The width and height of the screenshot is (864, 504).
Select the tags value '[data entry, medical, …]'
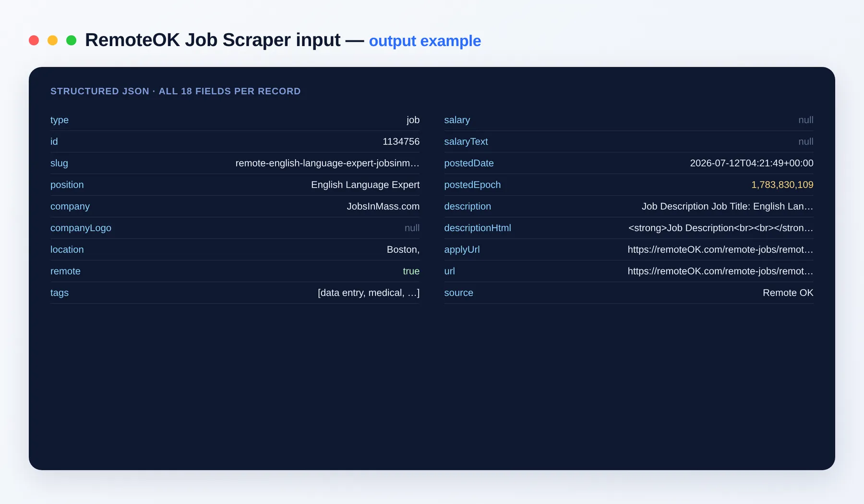pos(369,293)
